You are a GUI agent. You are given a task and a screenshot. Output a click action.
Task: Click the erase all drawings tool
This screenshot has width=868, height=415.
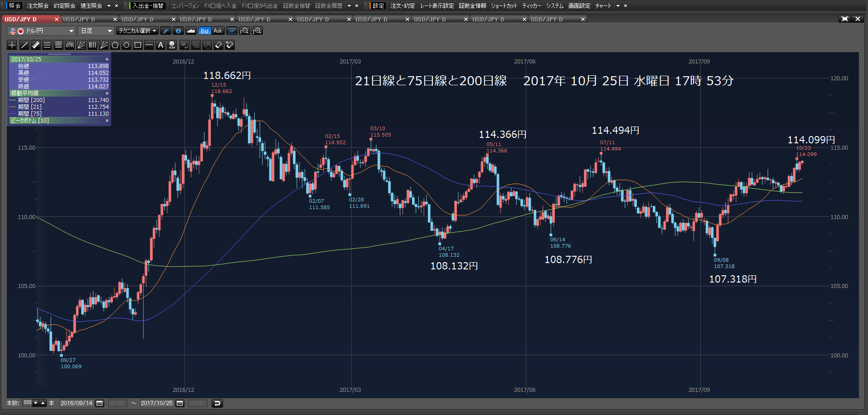tap(230, 45)
